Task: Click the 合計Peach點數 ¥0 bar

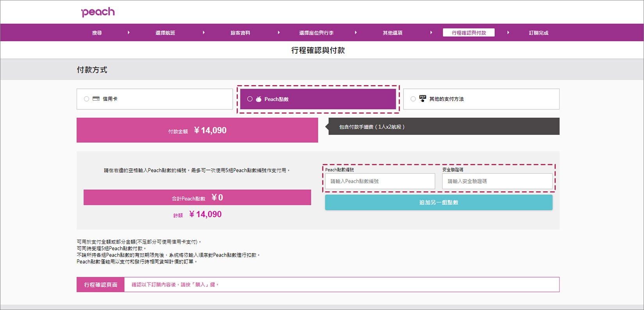Action: click(197, 197)
